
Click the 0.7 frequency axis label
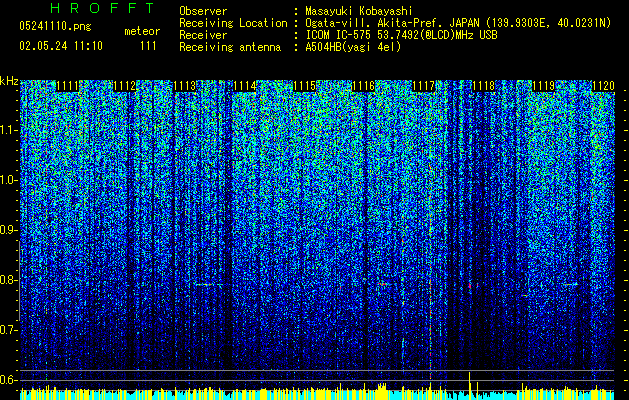coord(8,330)
